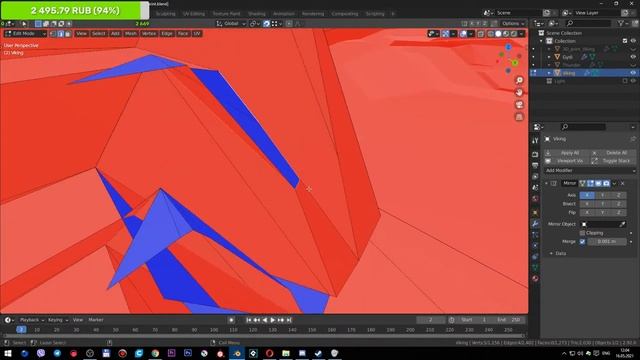The width and height of the screenshot is (640, 360).
Task: Open the Output properties tab icon
Action: click(535, 165)
